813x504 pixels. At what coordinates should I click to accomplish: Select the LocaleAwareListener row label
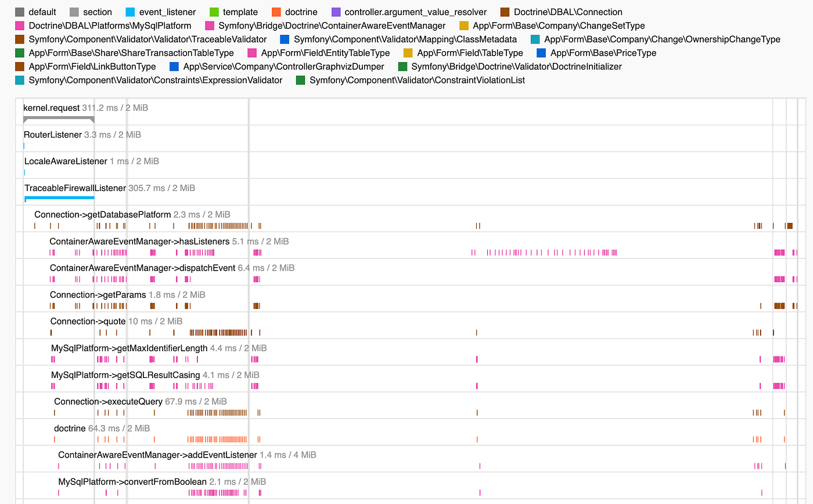66,161
